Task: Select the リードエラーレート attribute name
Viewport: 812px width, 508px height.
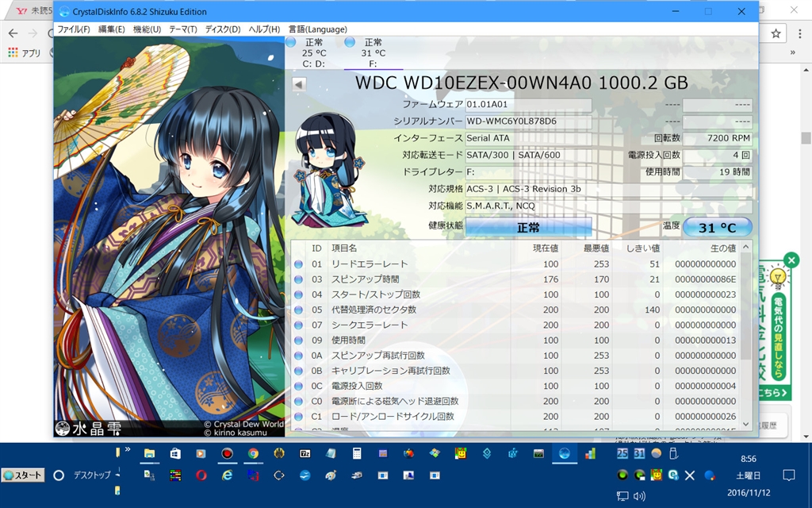Action: click(x=370, y=264)
